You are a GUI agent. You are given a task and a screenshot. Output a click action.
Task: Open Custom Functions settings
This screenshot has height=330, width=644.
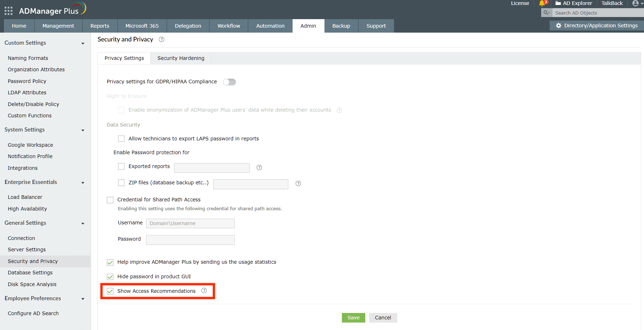pos(30,116)
